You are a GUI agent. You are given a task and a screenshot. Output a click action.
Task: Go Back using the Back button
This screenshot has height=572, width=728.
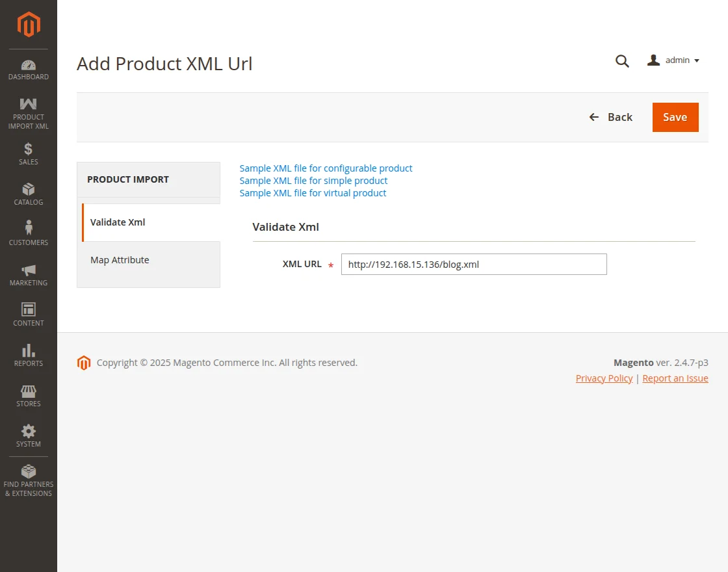(611, 117)
